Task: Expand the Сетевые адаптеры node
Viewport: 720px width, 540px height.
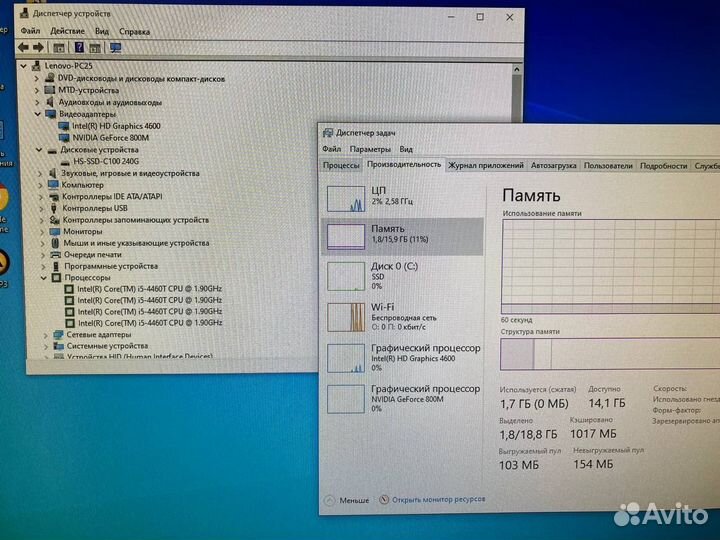Action: (x=45, y=335)
